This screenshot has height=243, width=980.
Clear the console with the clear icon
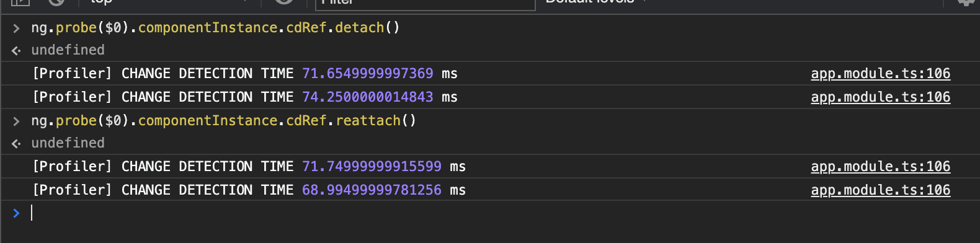56,2
